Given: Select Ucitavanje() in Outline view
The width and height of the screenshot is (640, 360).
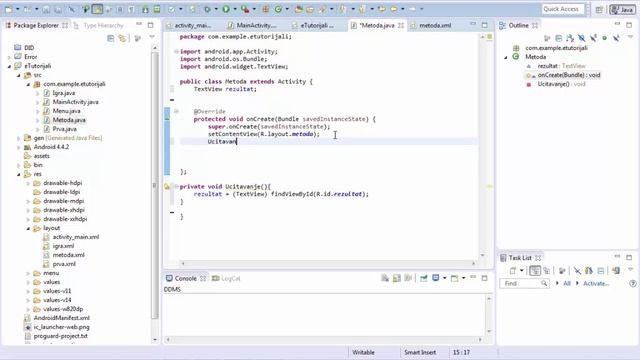Looking at the screenshot, I should pos(561,84).
